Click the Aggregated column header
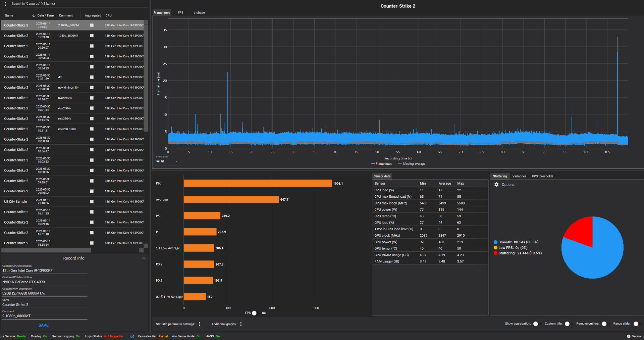The image size is (644, 340). click(93, 15)
